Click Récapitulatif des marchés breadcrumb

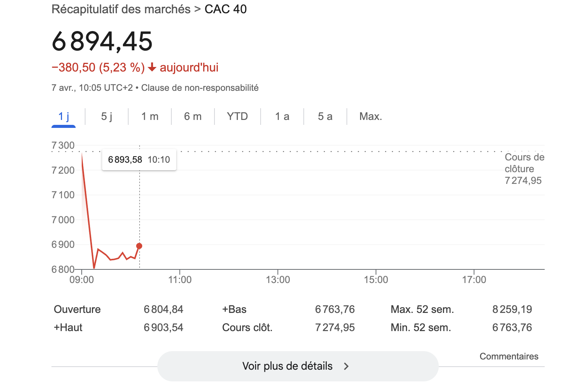pyautogui.click(x=121, y=9)
